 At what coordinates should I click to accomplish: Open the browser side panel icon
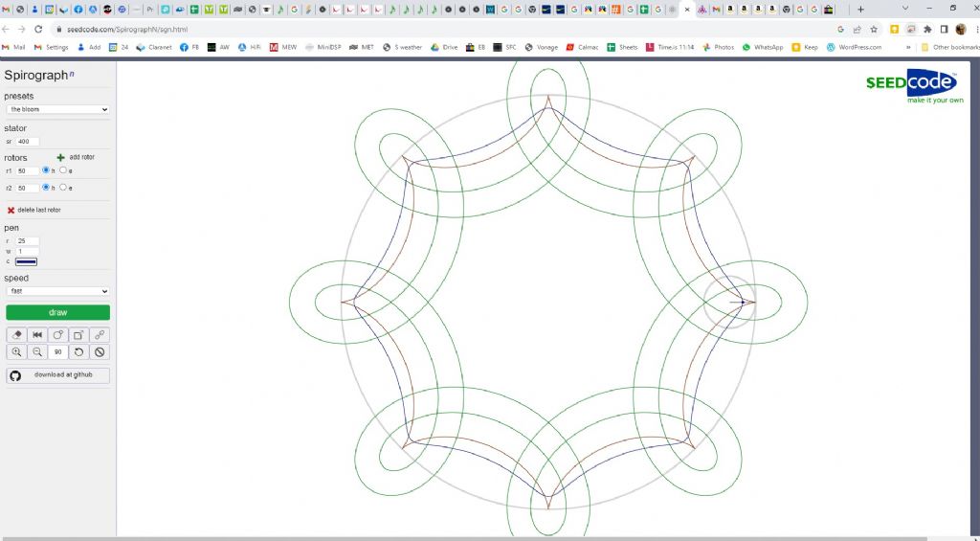pos(944,30)
